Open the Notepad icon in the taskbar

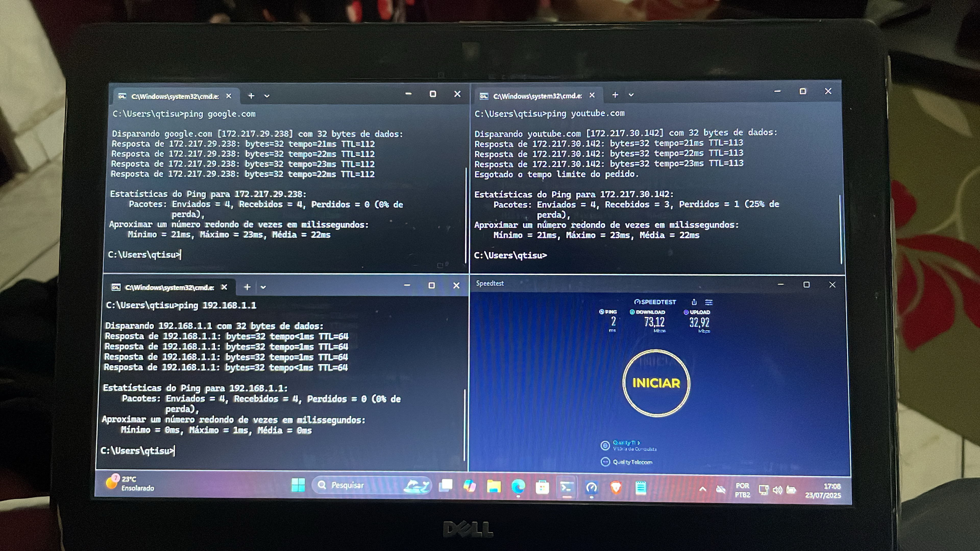pos(641,487)
